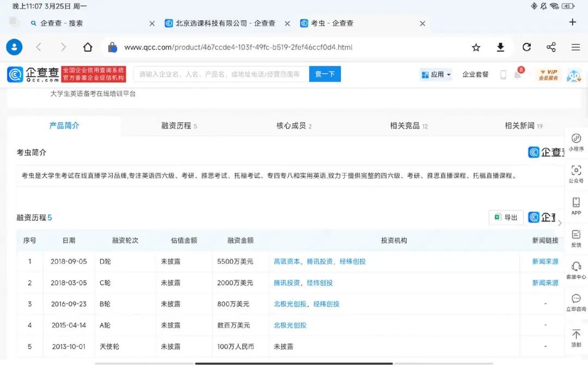Open downloads icon in toolbar
This screenshot has width=588, height=368.
[x=500, y=47]
